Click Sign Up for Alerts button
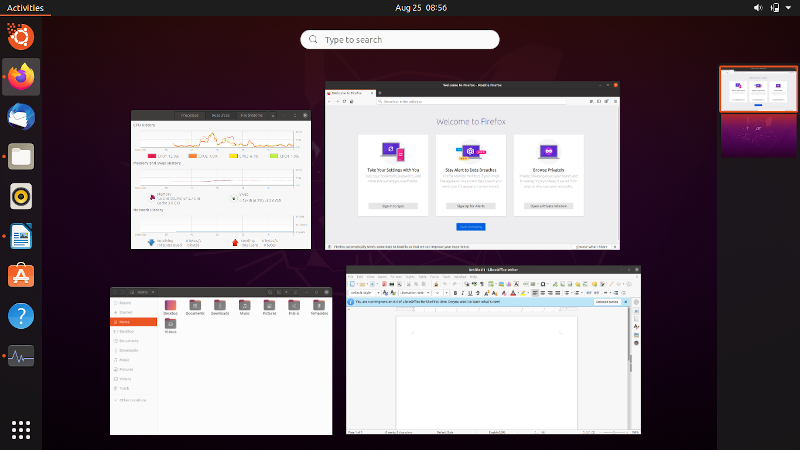The image size is (800, 450). click(470, 206)
